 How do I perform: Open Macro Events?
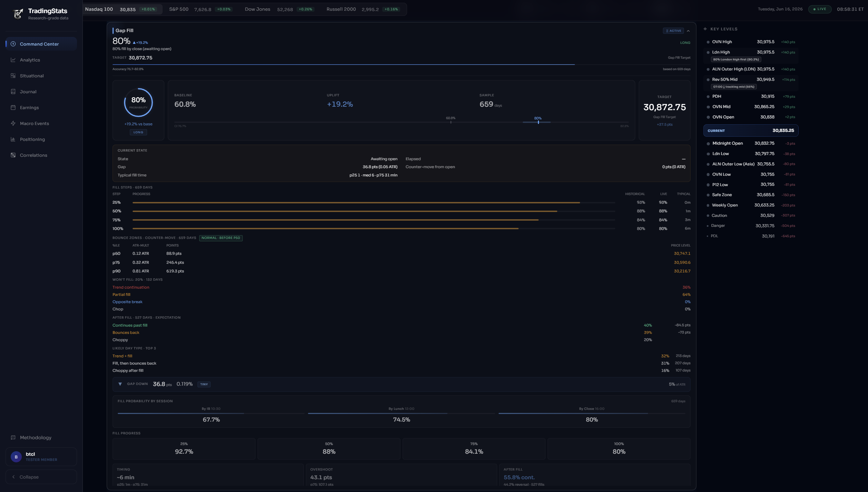41,123
